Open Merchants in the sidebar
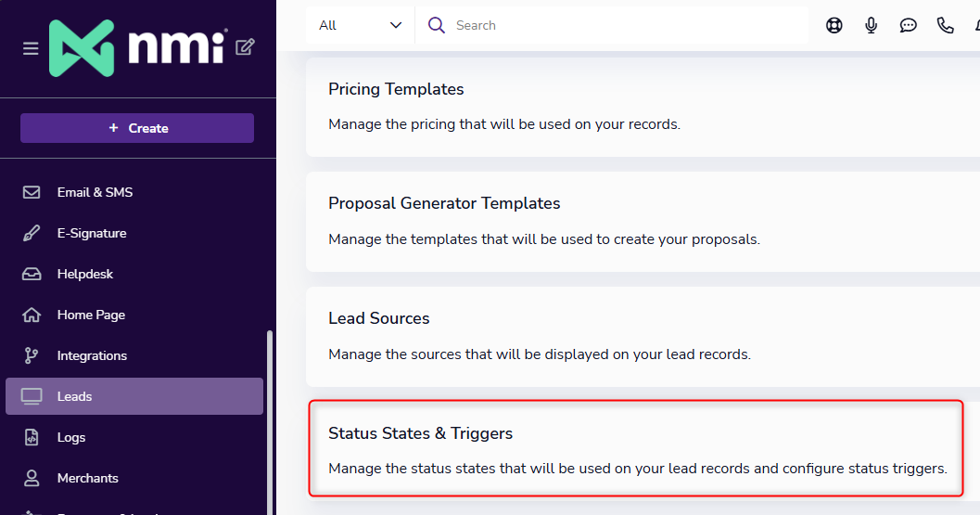Image resolution: width=980 pixels, height=515 pixels. [x=88, y=478]
